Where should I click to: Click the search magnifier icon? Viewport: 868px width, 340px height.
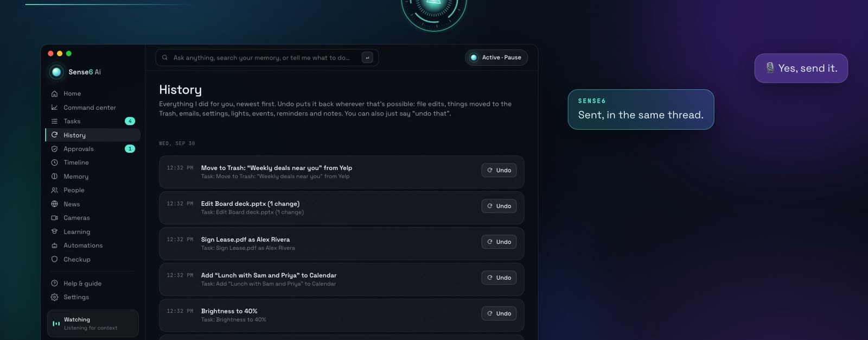pyautogui.click(x=165, y=58)
